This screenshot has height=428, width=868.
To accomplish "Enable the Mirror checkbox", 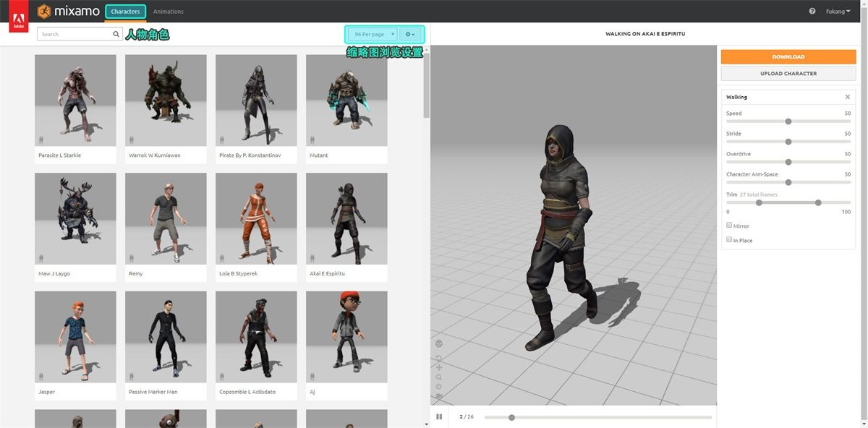I will (729, 225).
